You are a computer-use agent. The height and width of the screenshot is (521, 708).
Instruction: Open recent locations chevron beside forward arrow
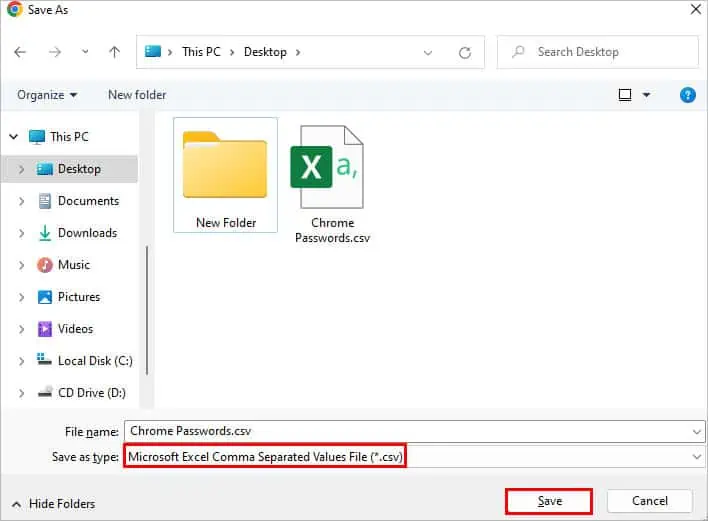85,52
